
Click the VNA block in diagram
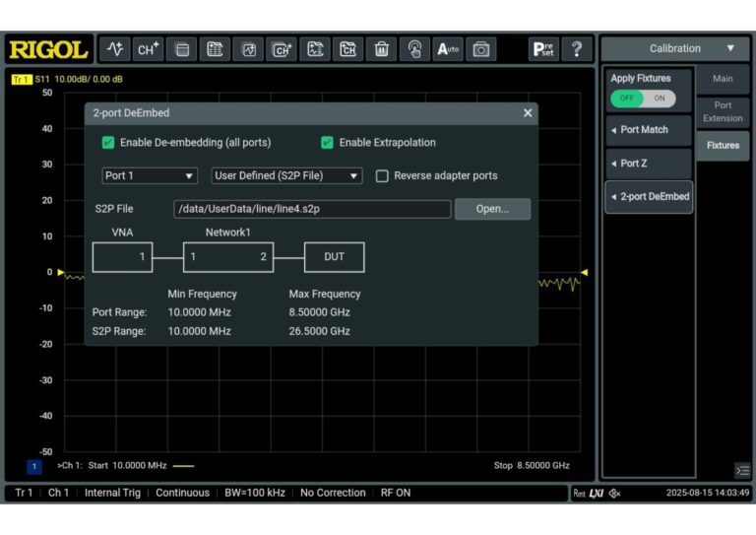(122, 257)
